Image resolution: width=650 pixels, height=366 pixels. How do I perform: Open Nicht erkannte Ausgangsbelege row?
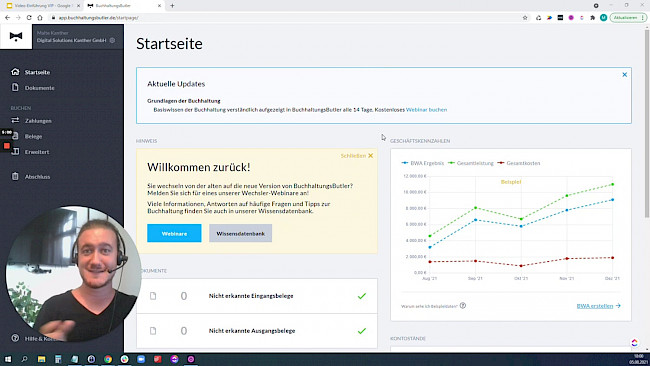click(x=257, y=331)
